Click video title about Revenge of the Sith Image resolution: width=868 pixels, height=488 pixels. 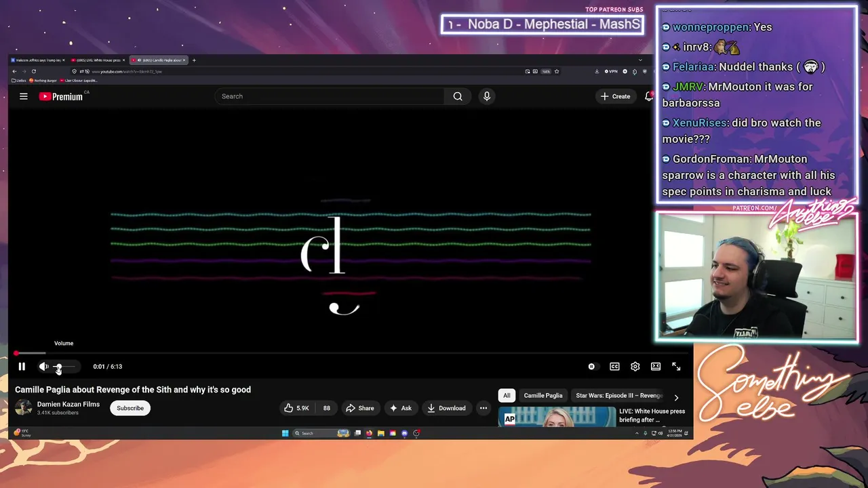pos(133,390)
